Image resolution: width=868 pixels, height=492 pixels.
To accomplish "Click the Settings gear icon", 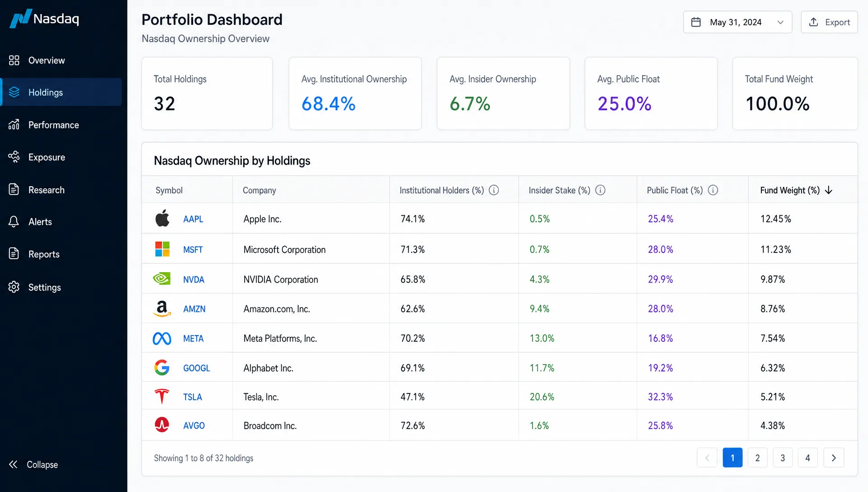I will (14, 287).
